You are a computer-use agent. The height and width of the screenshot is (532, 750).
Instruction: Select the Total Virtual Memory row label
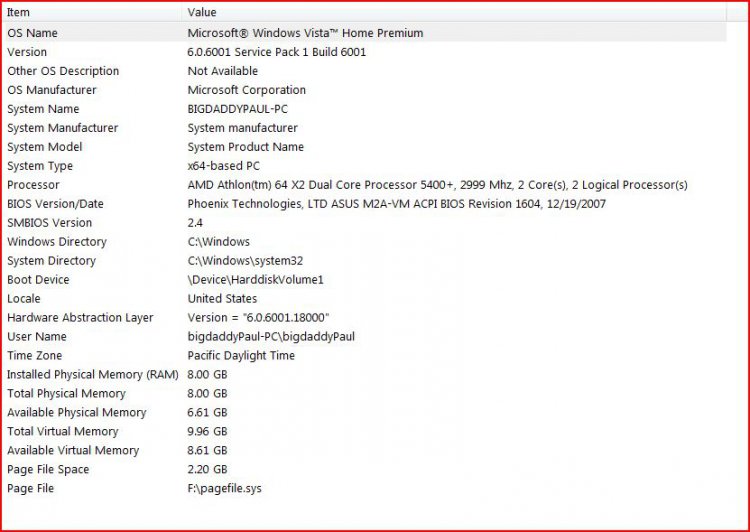click(62, 432)
